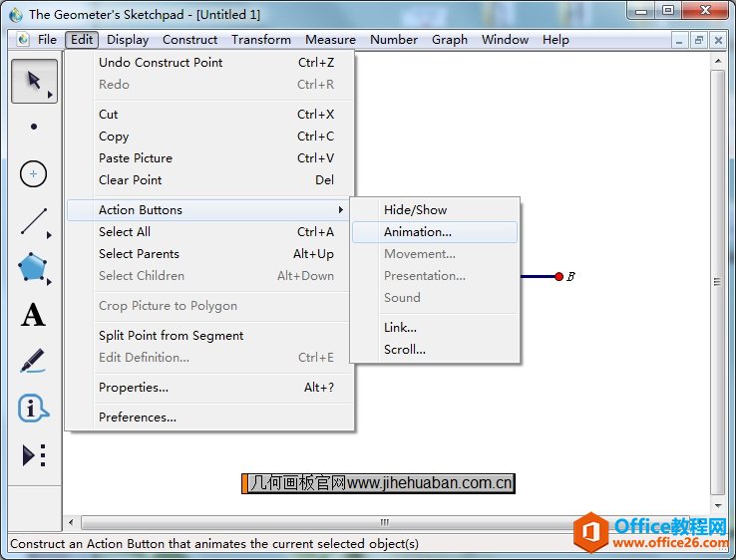Click the Sketchpad title bar icon
This screenshot has width=736, height=560.
[x=16, y=15]
